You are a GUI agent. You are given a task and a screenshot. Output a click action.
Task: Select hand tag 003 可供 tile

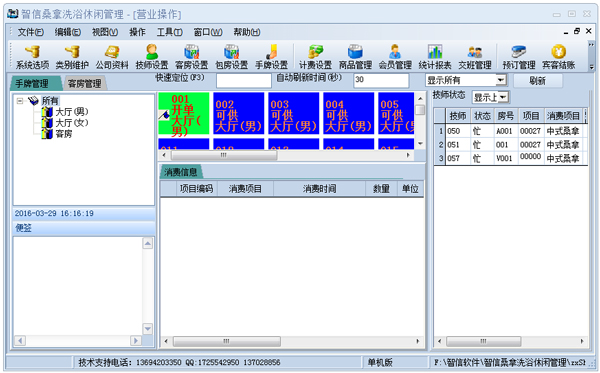click(x=293, y=113)
